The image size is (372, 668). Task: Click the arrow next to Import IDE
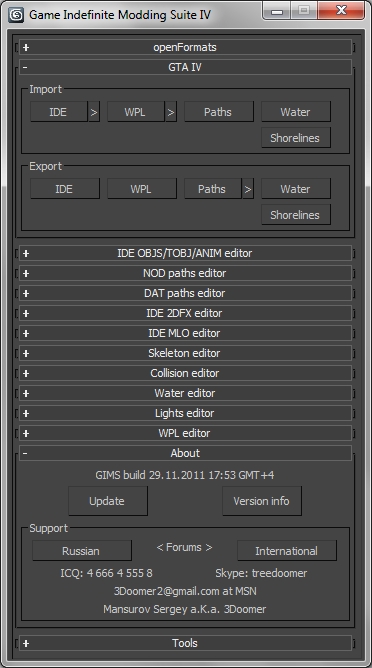[94, 112]
